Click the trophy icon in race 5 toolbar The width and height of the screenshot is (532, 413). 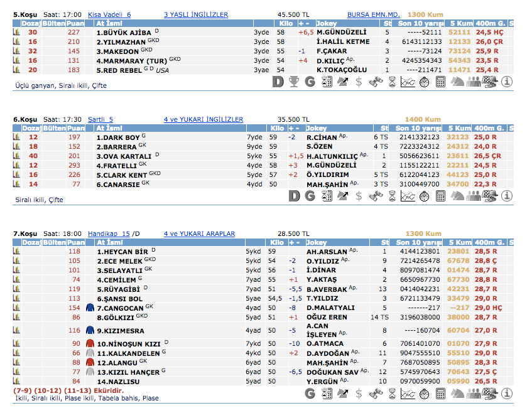[294, 81]
